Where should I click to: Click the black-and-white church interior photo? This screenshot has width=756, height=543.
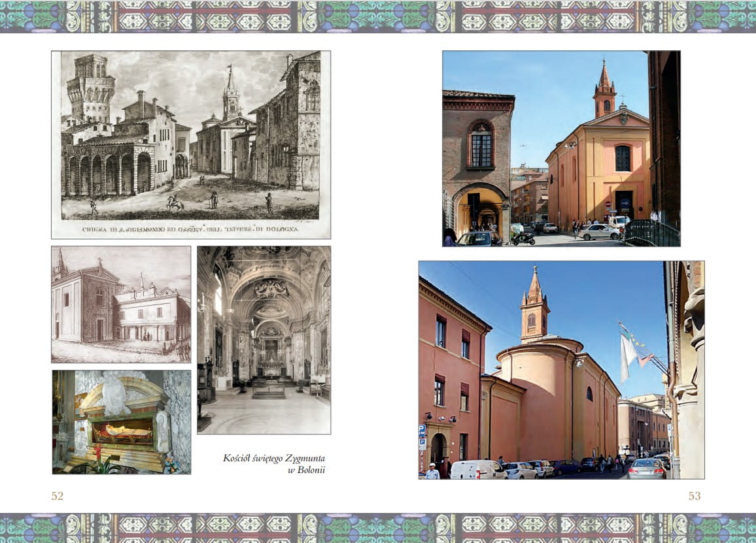click(x=264, y=340)
